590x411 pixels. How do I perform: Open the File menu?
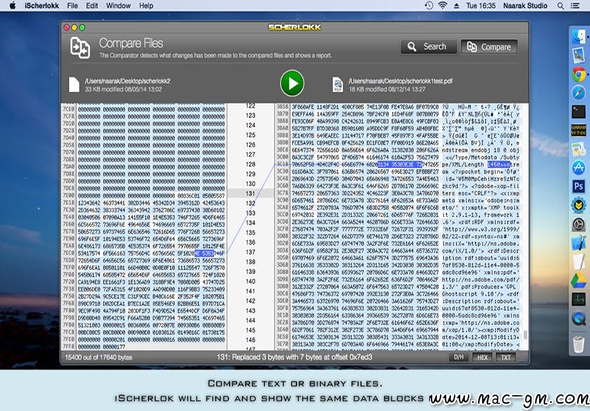coord(72,6)
